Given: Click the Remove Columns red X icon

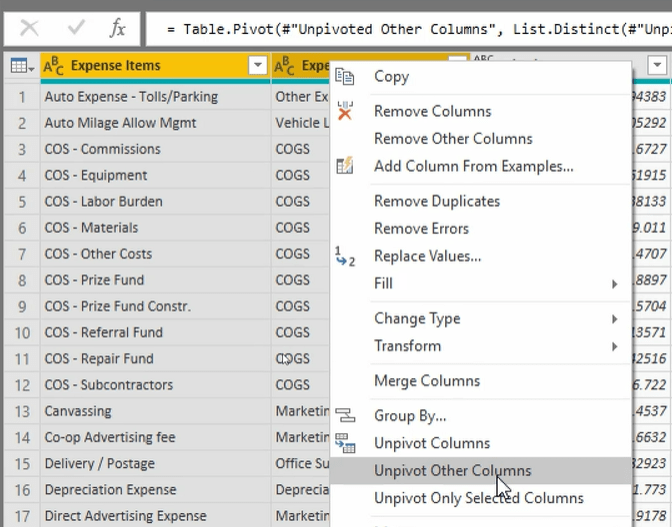Looking at the screenshot, I should [x=345, y=111].
